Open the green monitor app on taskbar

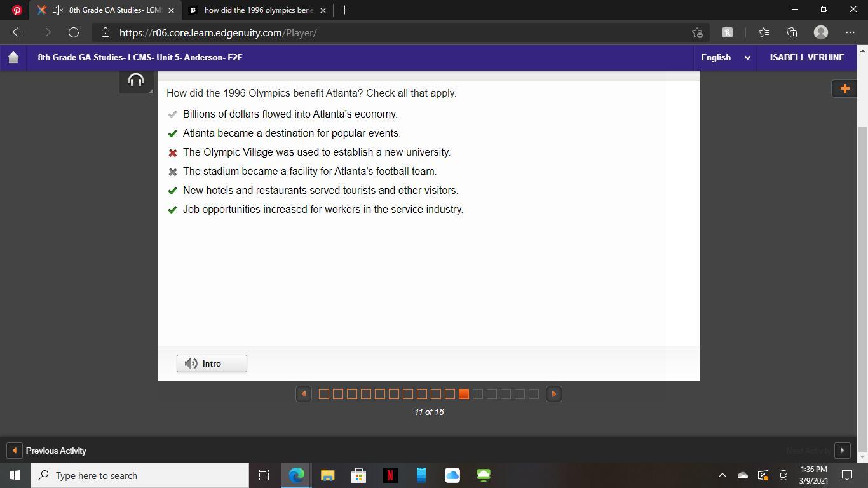point(483,475)
